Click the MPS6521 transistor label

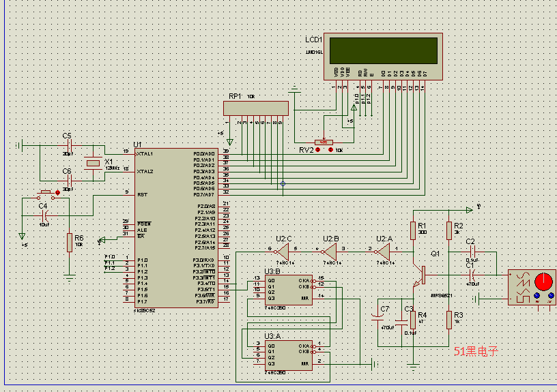coord(441,295)
